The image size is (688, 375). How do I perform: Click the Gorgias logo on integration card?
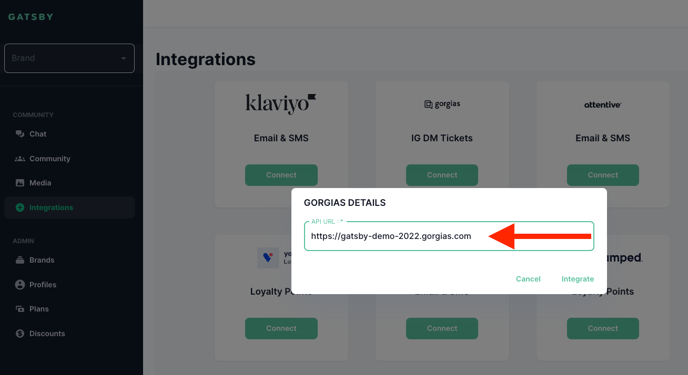click(442, 104)
